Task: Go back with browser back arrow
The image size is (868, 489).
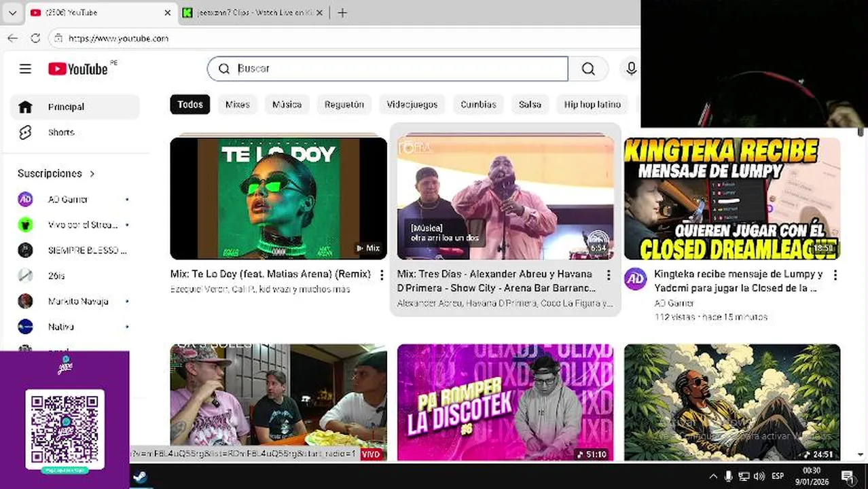Action: 12,39
